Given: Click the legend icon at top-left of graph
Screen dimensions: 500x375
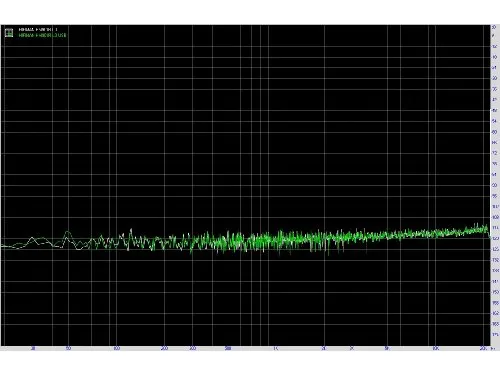Looking at the screenshot, I should [9, 32].
